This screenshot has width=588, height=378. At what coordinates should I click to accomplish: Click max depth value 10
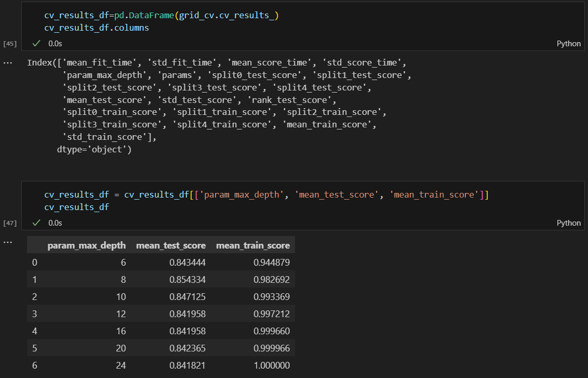[121, 297]
